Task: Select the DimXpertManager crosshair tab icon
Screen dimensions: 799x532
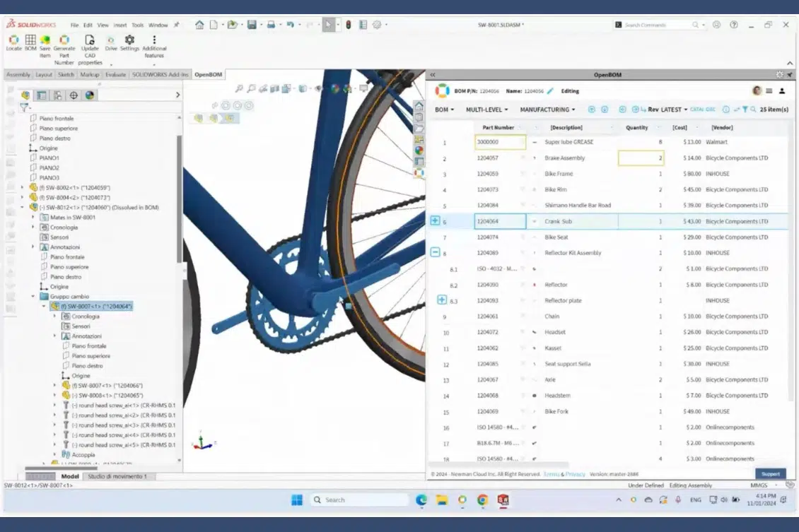Action: point(74,95)
